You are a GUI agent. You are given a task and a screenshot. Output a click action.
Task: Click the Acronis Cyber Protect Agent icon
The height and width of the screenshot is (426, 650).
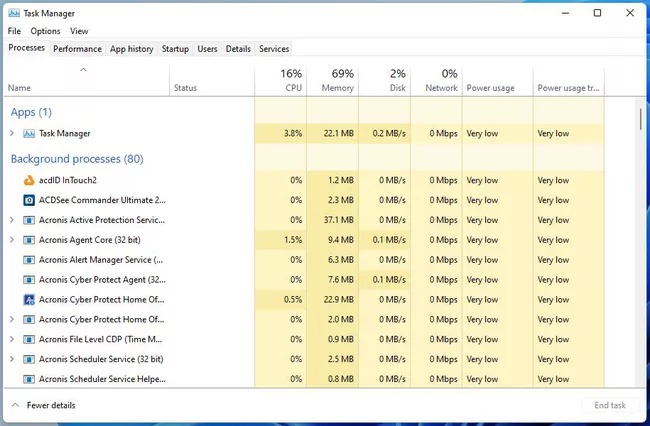29,280
